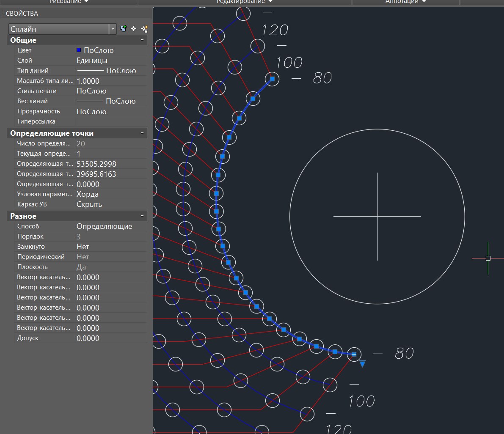Click the blue triangle spline method grip

click(x=362, y=363)
